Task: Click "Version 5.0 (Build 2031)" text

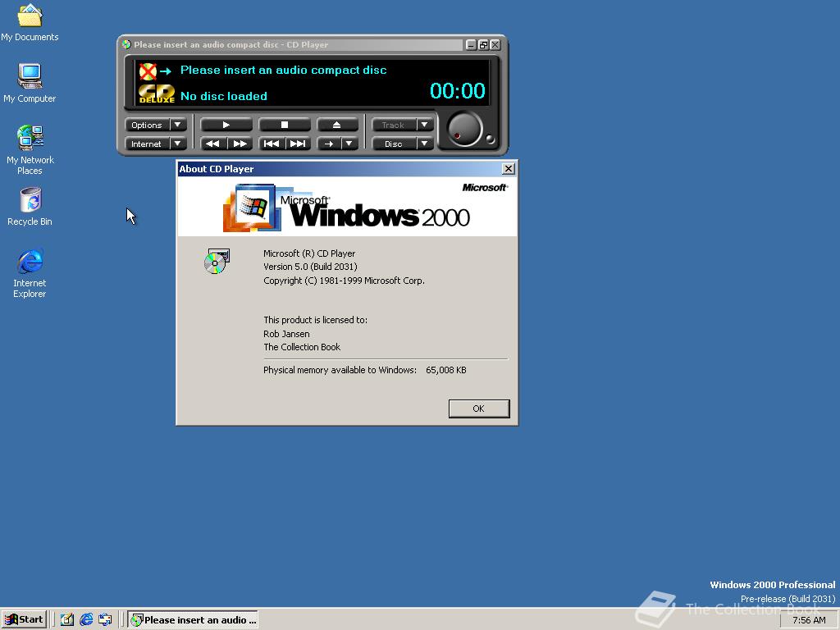Action: [x=310, y=267]
